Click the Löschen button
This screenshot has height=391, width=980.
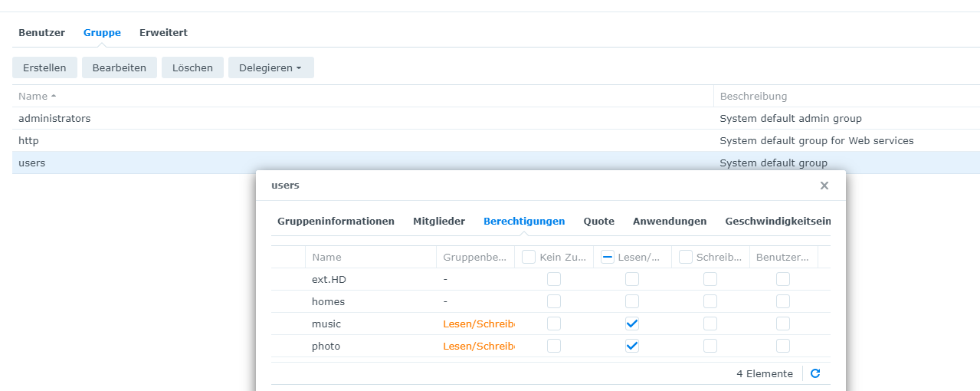point(192,67)
